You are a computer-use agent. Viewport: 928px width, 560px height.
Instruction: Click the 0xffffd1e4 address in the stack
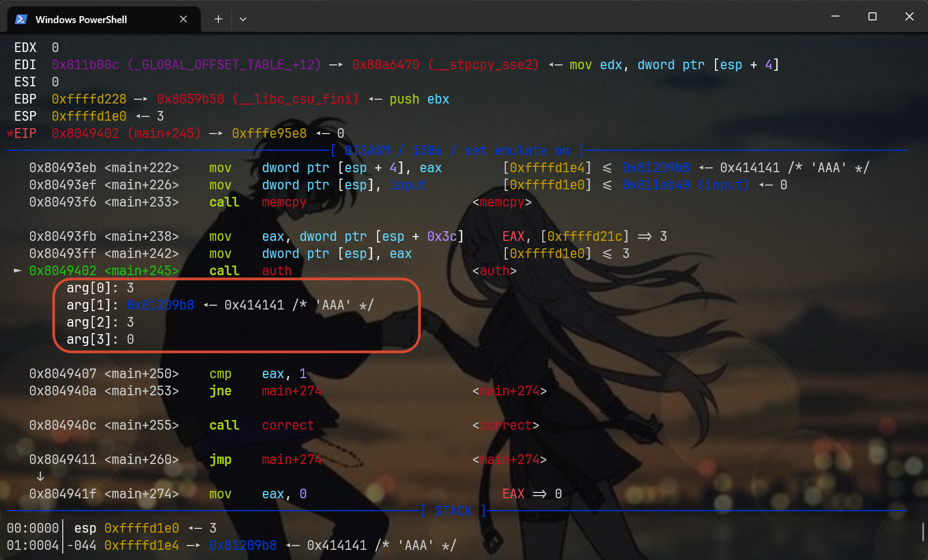pos(142,546)
